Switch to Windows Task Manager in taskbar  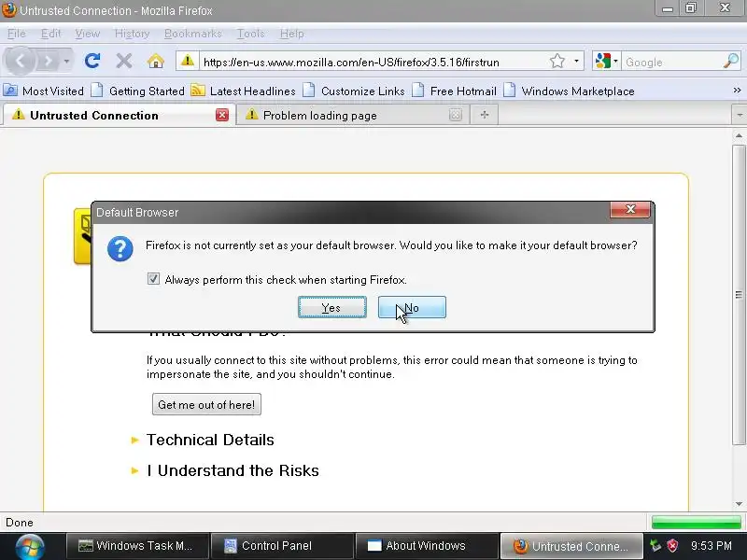point(137,546)
